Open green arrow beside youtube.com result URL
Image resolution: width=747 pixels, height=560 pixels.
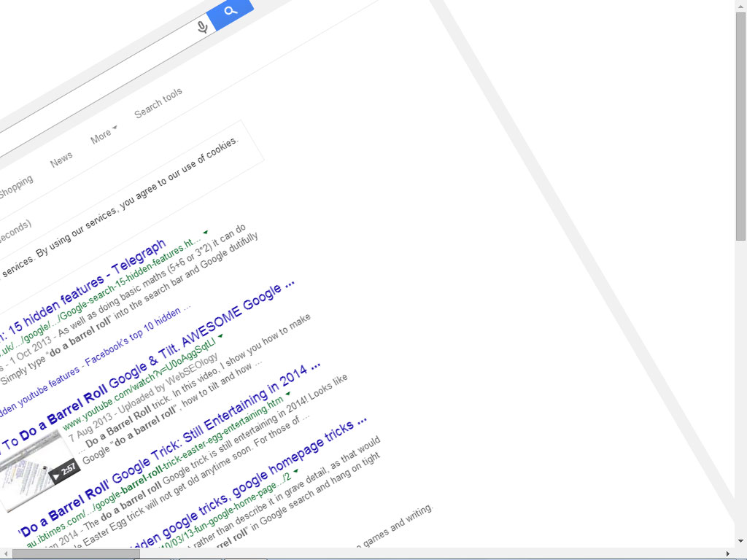pyautogui.click(x=221, y=336)
